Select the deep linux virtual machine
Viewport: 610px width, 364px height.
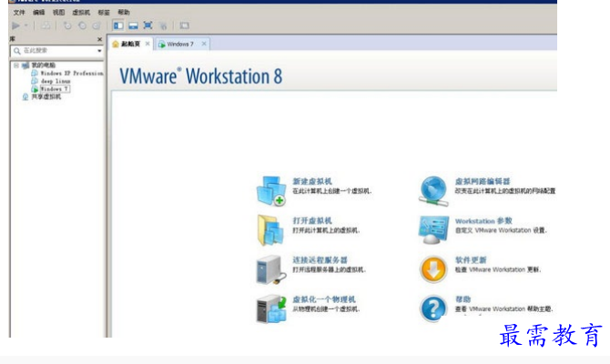click(x=56, y=81)
